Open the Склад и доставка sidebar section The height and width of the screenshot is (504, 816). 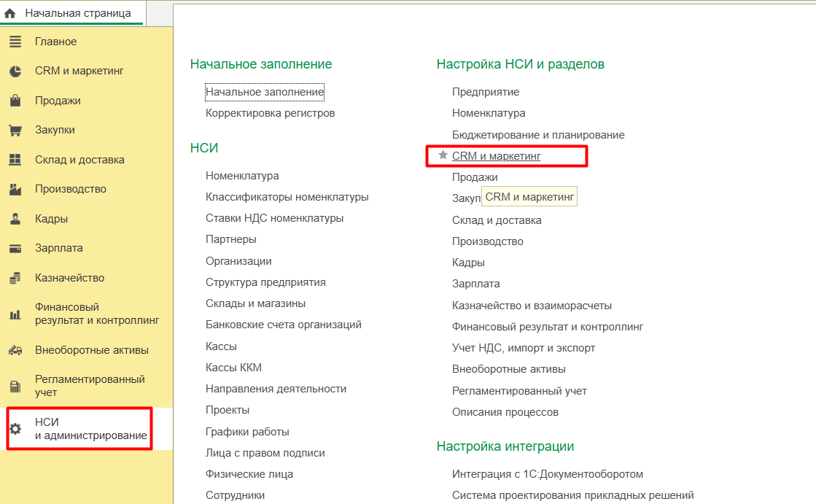coord(79,160)
